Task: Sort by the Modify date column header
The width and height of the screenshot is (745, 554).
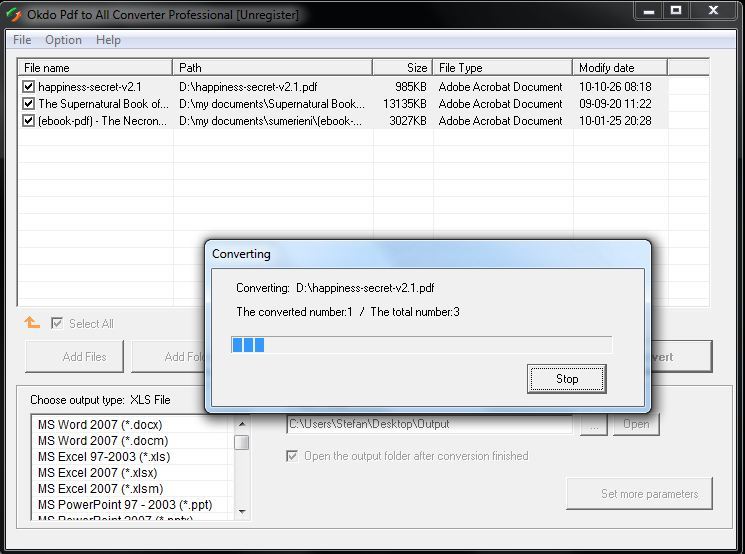Action: pyautogui.click(x=620, y=67)
